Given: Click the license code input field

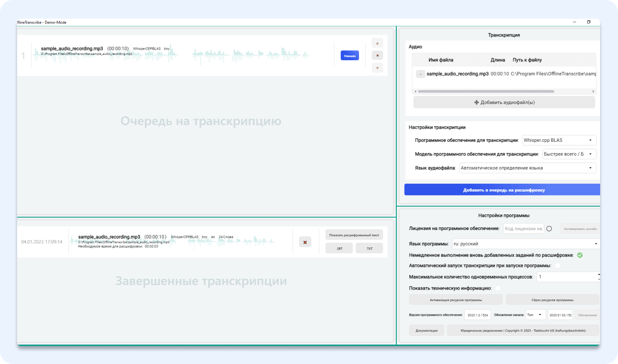Looking at the screenshot, I should [524, 229].
